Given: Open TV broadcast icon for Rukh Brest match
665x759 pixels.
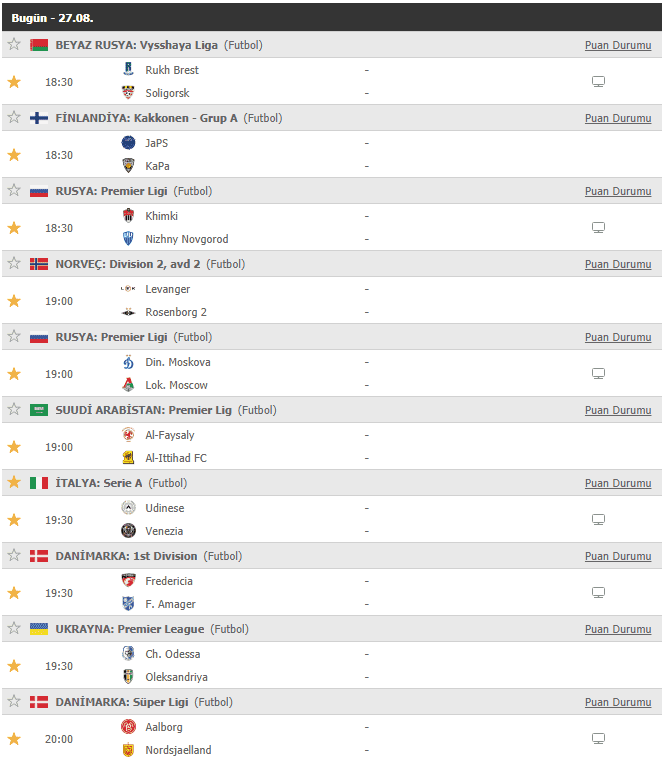Looking at the screenshot, I should 598,82.
